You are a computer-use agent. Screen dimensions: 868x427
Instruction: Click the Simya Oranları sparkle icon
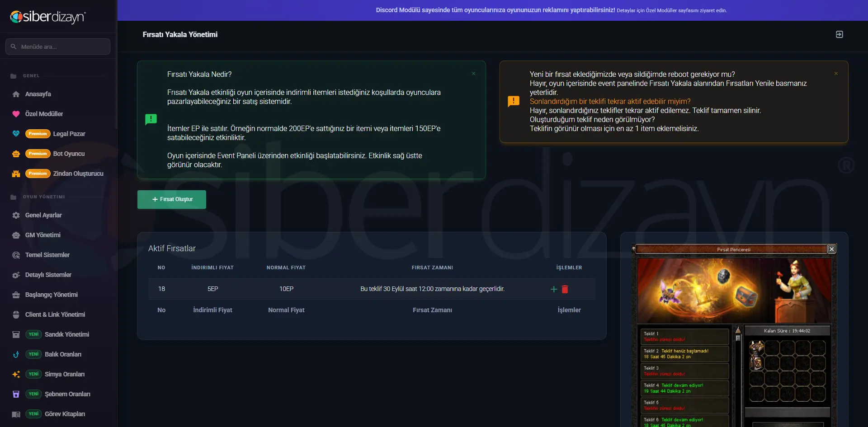tap(16, 374)
